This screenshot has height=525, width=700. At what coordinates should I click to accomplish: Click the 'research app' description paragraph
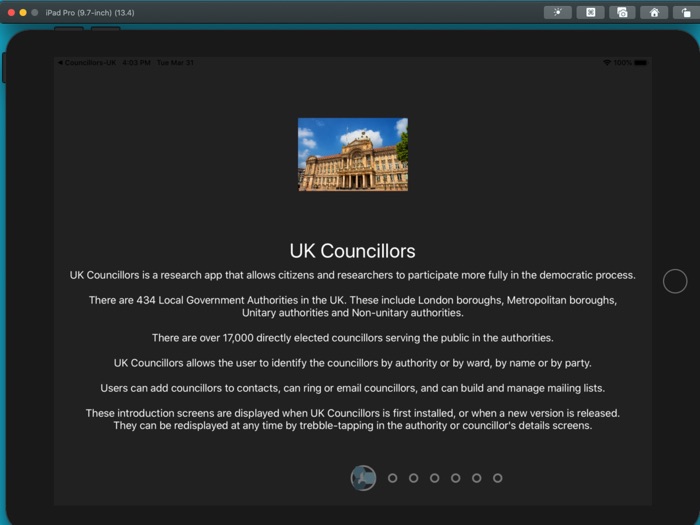(352, 275)
